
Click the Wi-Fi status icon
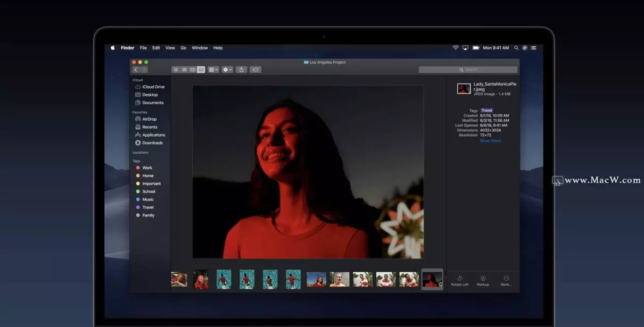(x=456, y=48)
